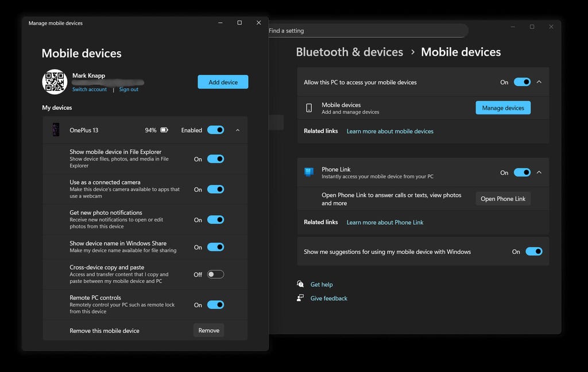Click the Get help icon

pos(300,284)
